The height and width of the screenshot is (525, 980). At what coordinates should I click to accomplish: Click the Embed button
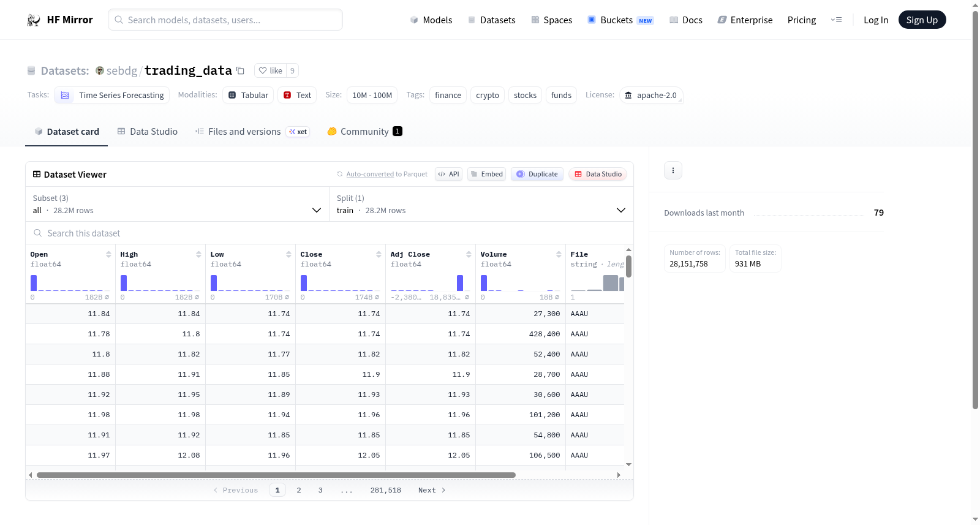(487, 174)
